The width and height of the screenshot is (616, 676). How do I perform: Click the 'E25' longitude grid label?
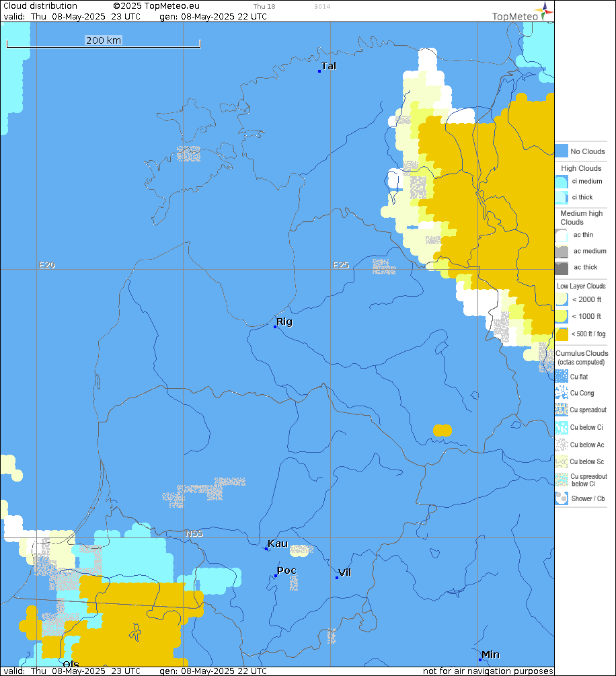point(341,265)
